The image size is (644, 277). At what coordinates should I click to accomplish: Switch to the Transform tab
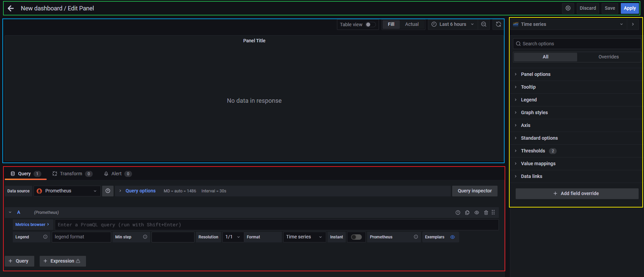click(x=71, y=174)
